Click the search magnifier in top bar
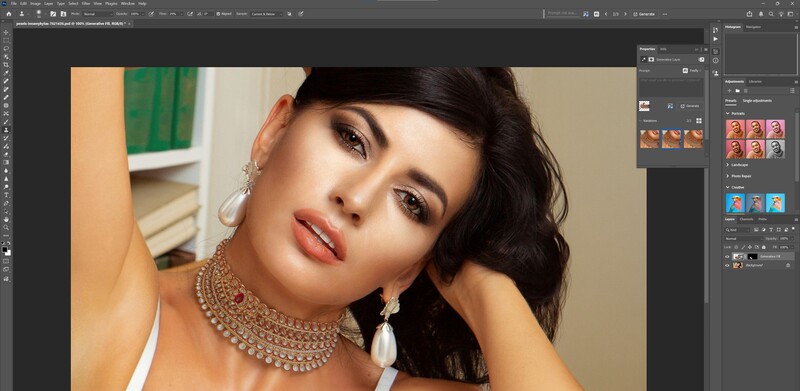 click(x=771, y=14)
